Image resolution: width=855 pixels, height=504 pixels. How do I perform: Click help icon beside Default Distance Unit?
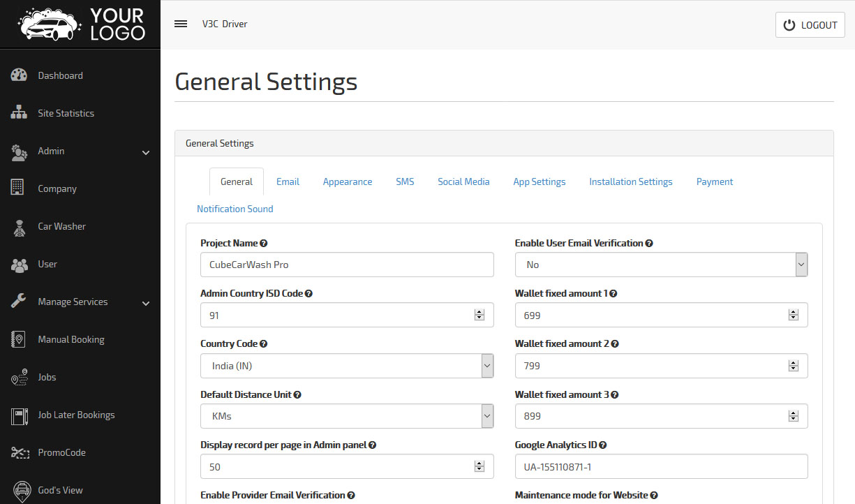[x=297, y=394]
